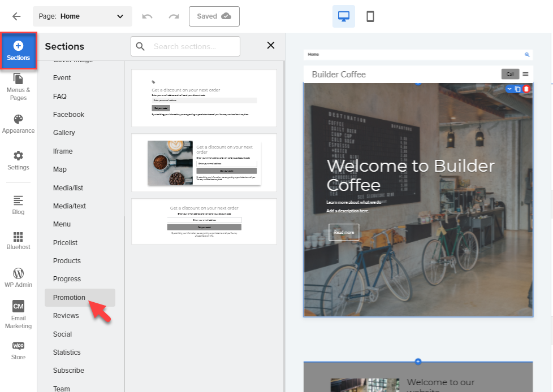Screen dimensions: 553x392
Task: Click the Welcome to Builder Coffee heading
Action: [411, 176]
